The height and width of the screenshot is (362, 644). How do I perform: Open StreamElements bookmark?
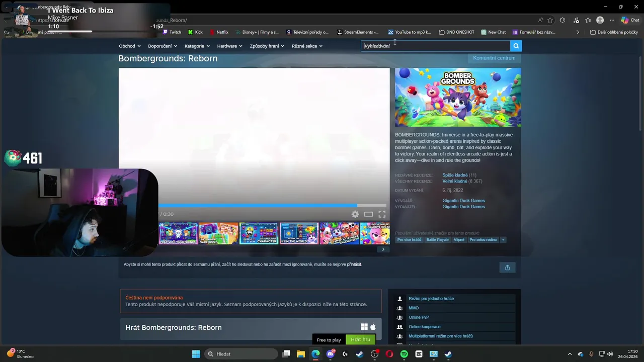(x=358, y=32)
